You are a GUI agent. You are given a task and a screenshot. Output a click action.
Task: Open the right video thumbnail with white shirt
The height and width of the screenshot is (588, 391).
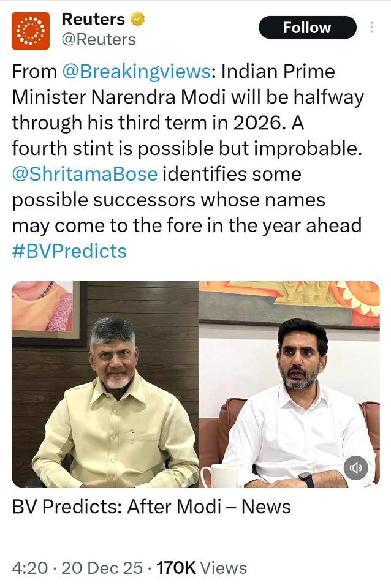tap(289, 384)
